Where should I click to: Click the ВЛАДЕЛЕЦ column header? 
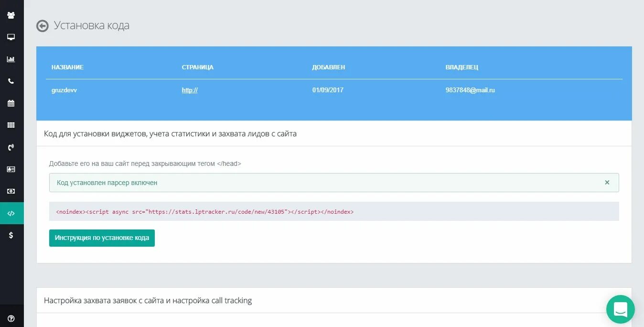(462, 67)
